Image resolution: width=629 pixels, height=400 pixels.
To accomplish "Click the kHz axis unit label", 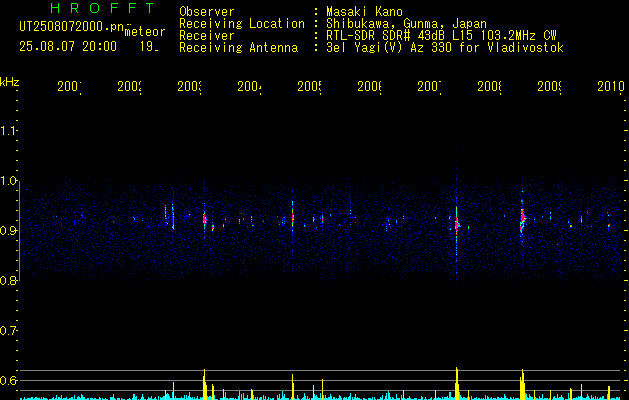I will tap(10, 82).
